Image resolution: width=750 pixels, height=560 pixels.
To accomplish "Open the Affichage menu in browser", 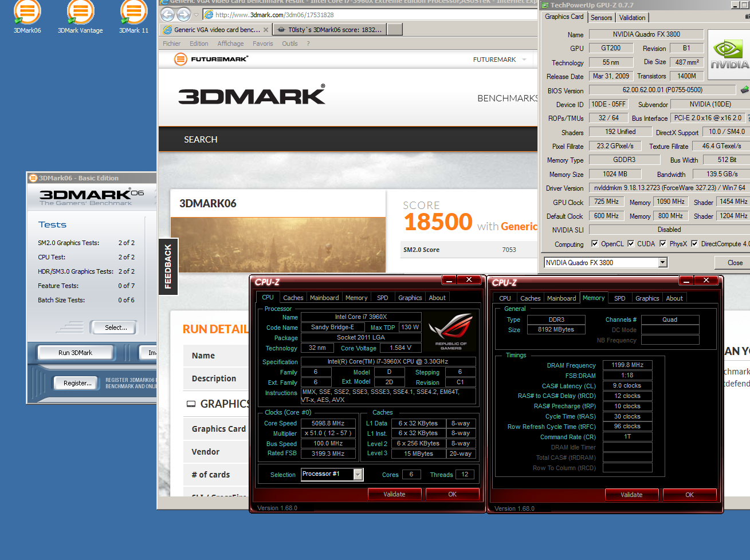I will (x=230, y=44).
